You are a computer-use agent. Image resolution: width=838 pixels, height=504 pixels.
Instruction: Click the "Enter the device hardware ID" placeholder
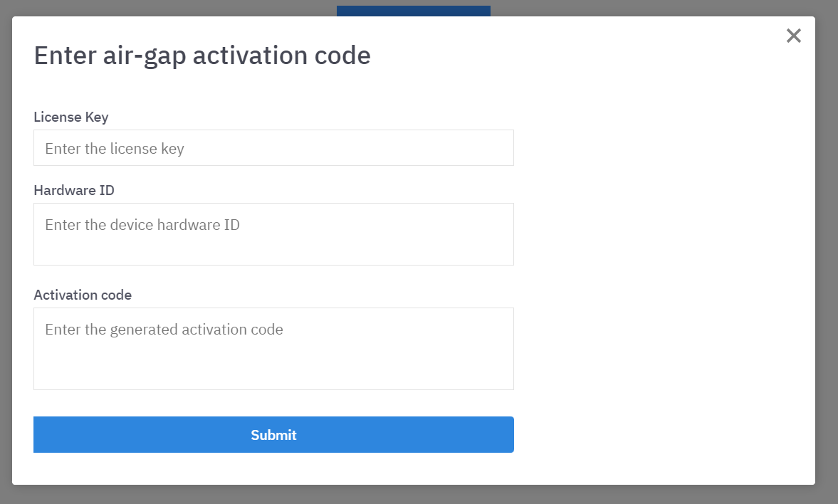click(x=142, y=225)
